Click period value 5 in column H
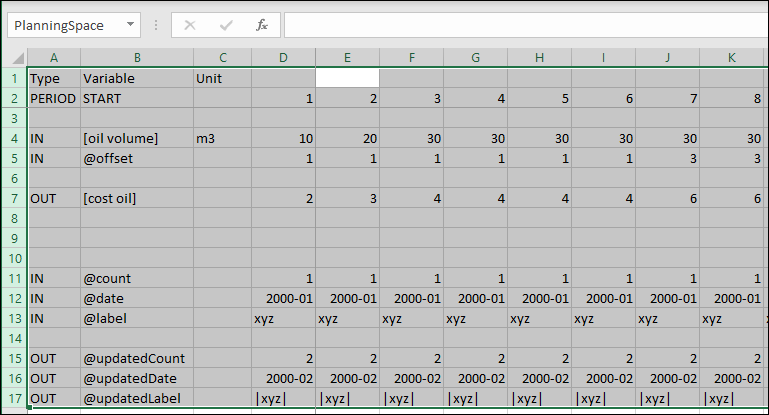Image resolution: width=769 pixels, height=415 pixels. (539, 99)
